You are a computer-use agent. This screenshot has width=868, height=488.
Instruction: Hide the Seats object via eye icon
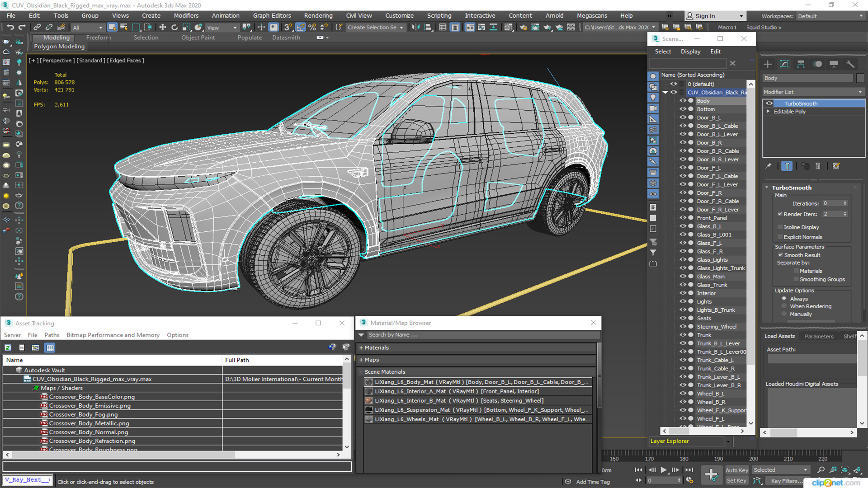click(x=683, y=318)
